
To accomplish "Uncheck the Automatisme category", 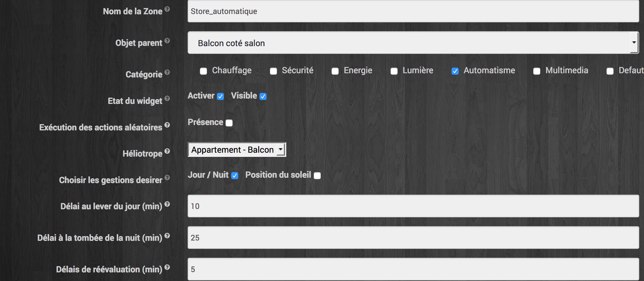I will 455,71.
